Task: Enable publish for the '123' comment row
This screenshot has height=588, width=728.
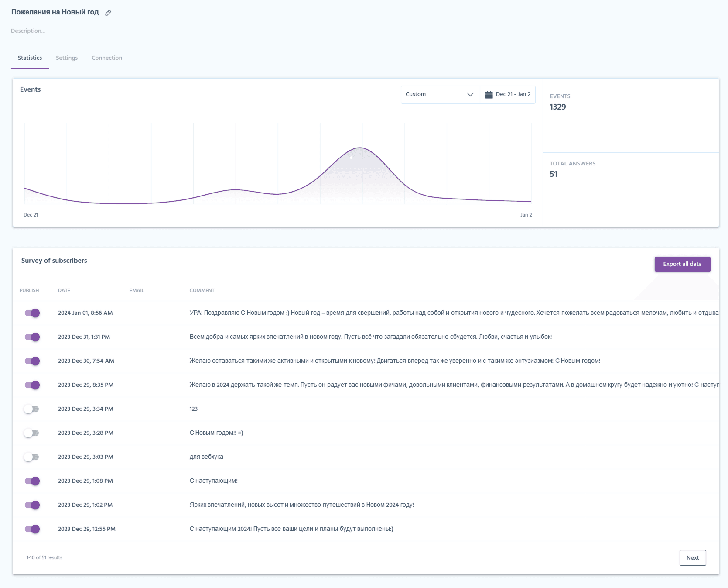Action: click(x=31, y=409)
